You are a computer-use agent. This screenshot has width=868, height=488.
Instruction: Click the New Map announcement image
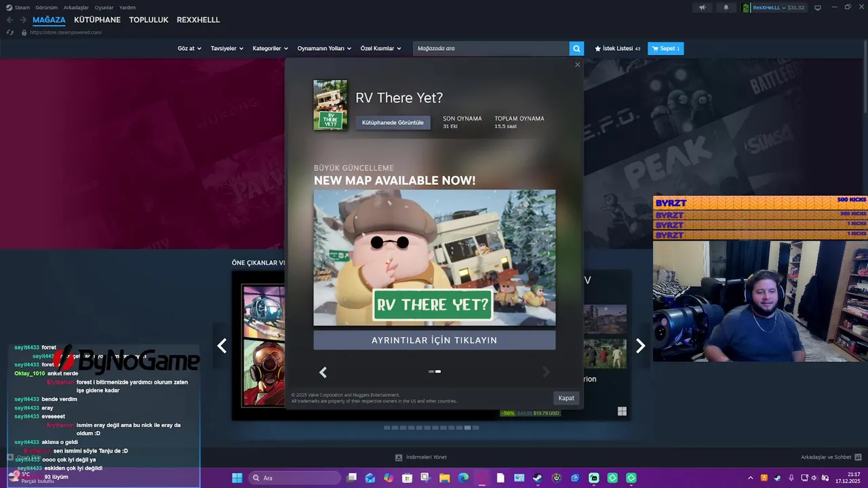point(434,258)
